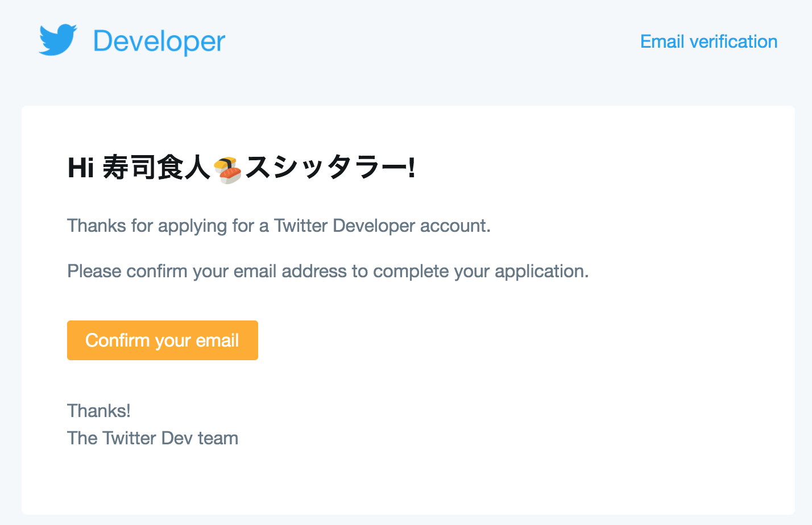This screenshot has width=812, height=525.
Task: Select 'Please confirm your email address' sentence
Action: (x=328, y=272)
